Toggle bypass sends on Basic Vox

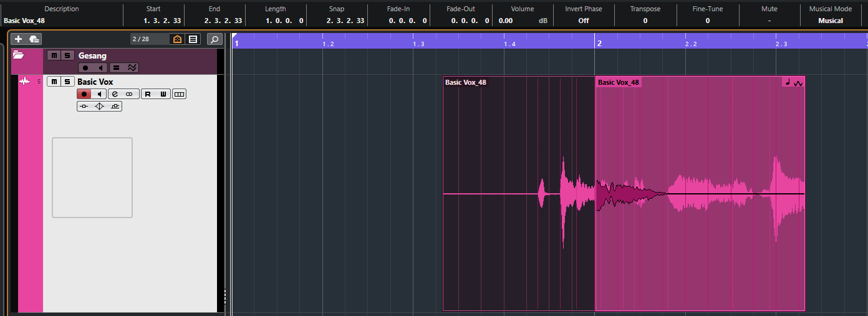click(x=115, y=107)
